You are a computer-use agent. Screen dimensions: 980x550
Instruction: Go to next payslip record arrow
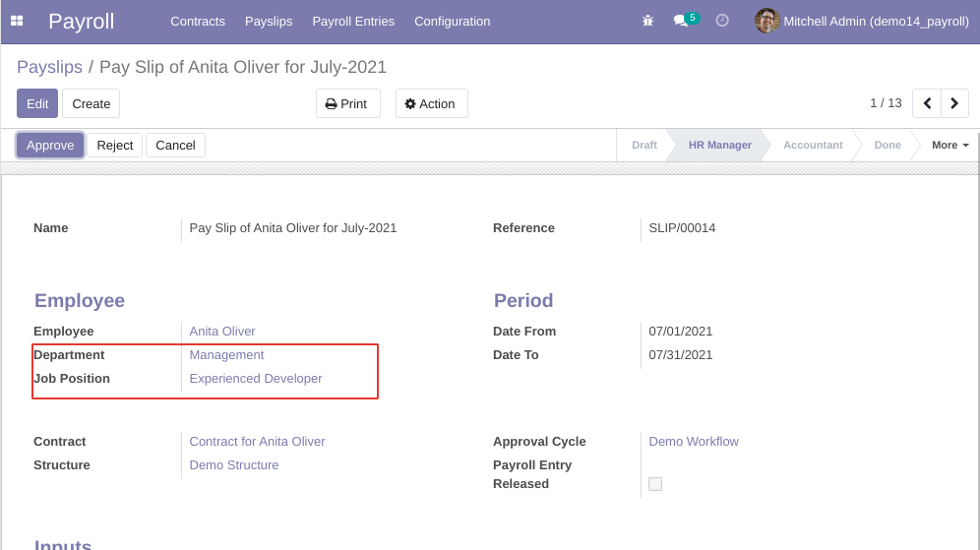click(954, 103)
